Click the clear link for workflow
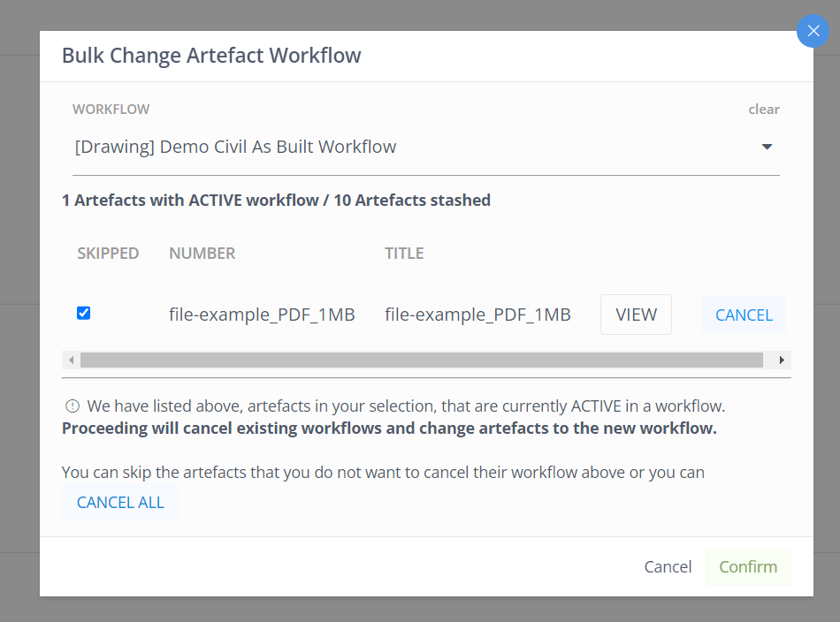 763,110
